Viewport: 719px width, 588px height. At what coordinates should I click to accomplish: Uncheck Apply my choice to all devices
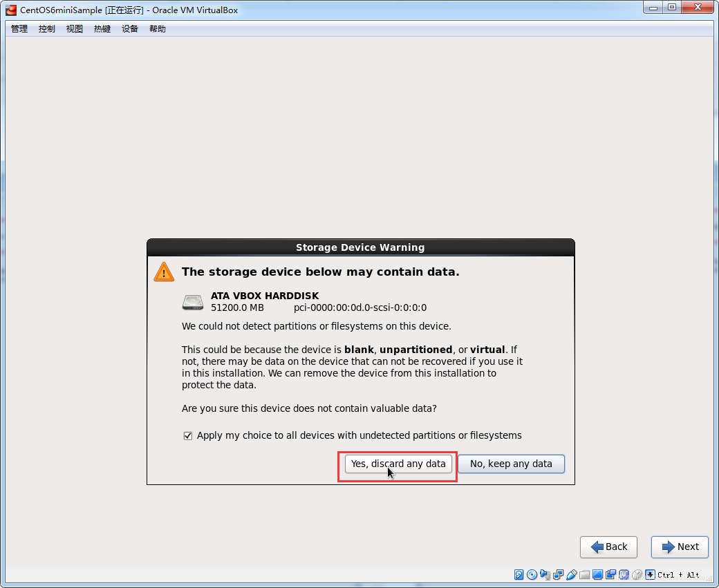[187, 436]
